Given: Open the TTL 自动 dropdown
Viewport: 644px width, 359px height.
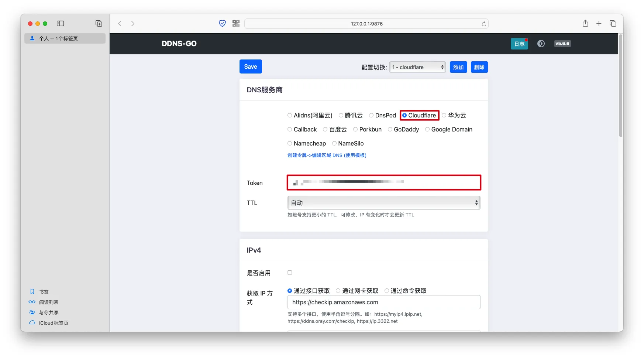Looking at the screenshot, I should (384, 203).
